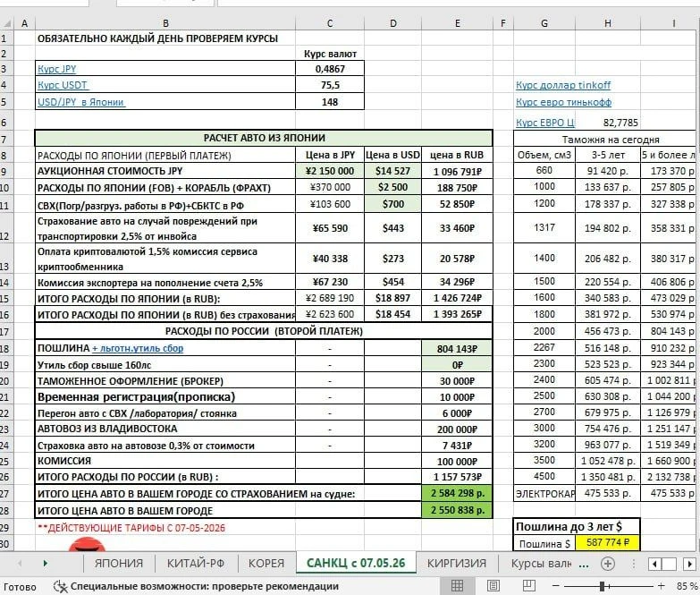This screenshot has width=700, height=595.
Task: Select 1 157 573₽ Russia total cell
Action: pyautogui.click(x=457, y=477)
